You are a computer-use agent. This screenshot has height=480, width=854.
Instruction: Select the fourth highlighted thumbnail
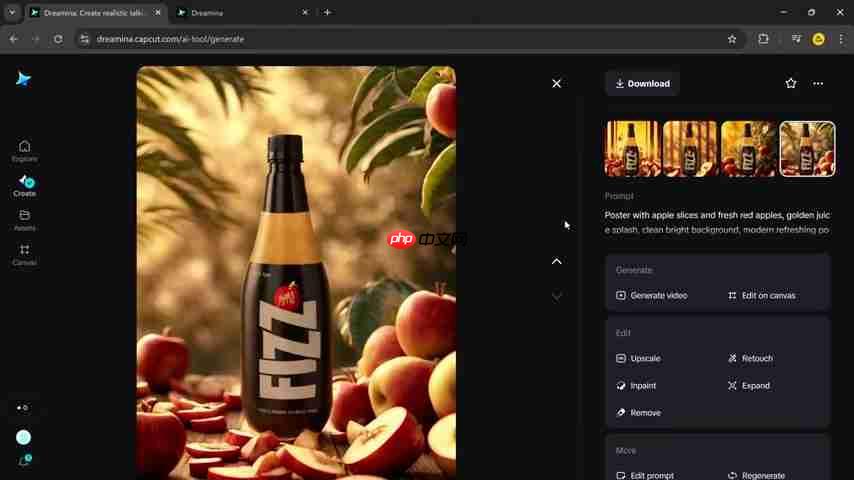coord(807,149)
